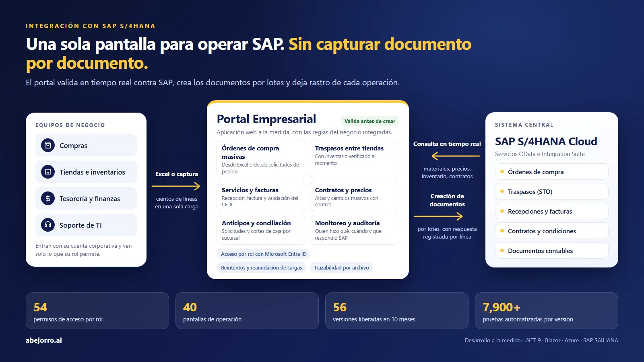Click the abejorro.ai brand name
Image resolution: width=644 pixels, height=362 pixels.
coord(44,340)
